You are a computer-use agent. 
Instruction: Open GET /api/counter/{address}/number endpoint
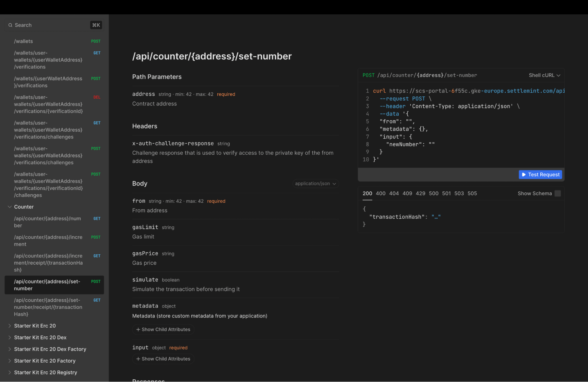pos(54,222)
